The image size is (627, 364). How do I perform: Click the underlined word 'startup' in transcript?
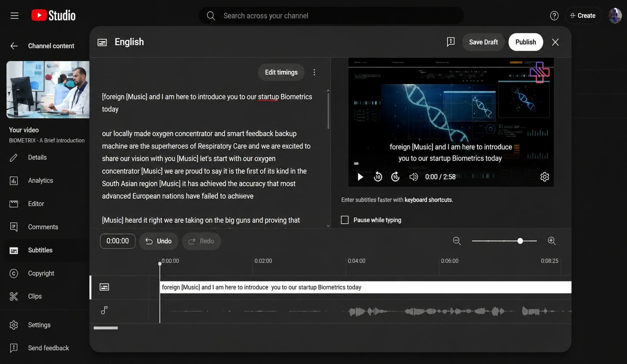pyautogui.click(x=268, y=97)
